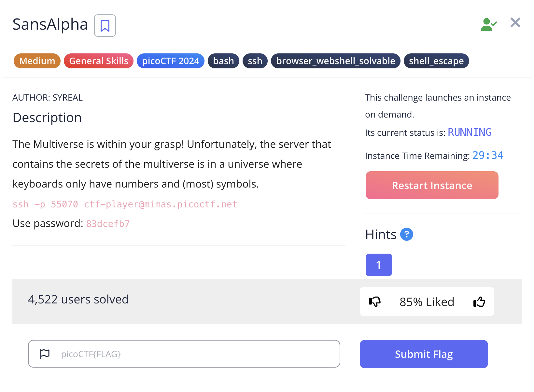
Task: Open the Hints help question mark
Action: click(x=406, y=234)
